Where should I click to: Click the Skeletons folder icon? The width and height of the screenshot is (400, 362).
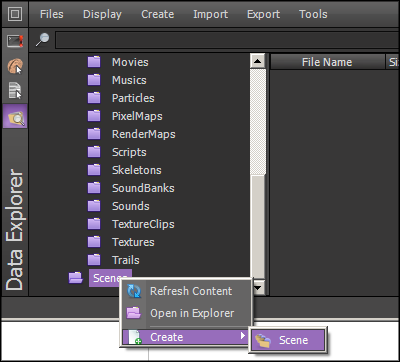[94, 170]
